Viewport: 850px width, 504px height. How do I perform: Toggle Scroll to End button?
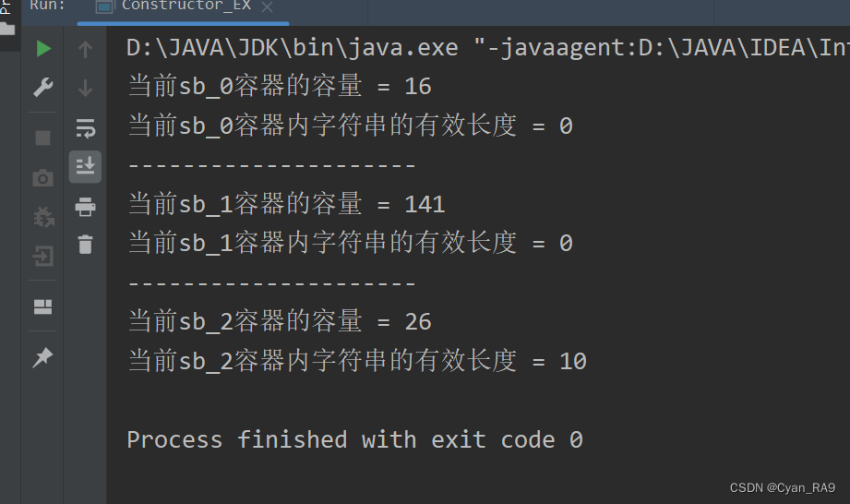(85, 166)
